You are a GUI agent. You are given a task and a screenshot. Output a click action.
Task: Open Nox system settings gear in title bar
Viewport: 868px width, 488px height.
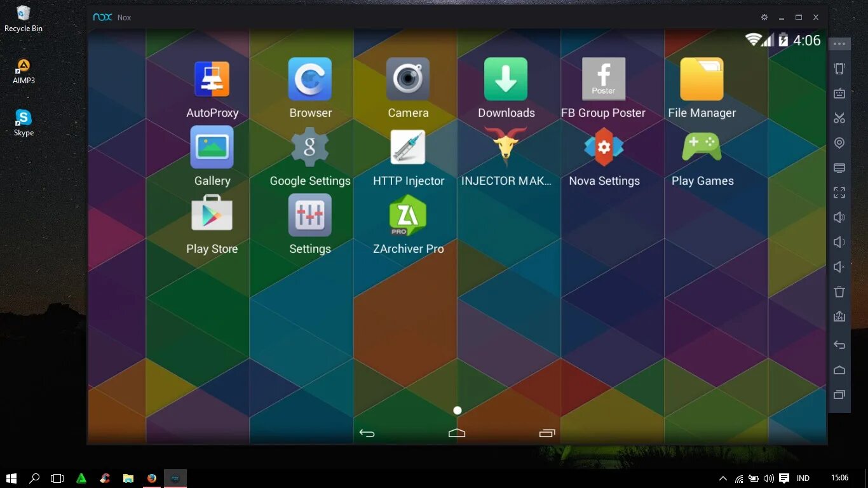pyautogui.click(x=764, y=17)
